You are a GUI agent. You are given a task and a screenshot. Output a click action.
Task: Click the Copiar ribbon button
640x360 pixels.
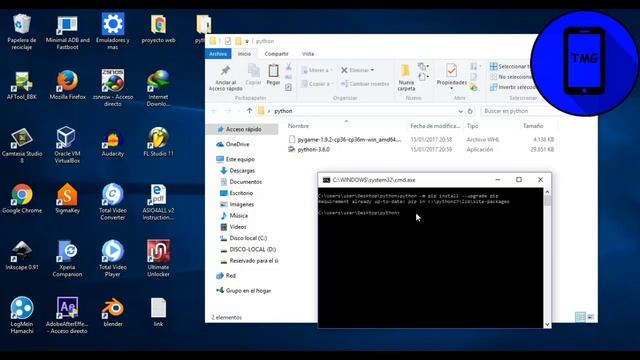253,74
